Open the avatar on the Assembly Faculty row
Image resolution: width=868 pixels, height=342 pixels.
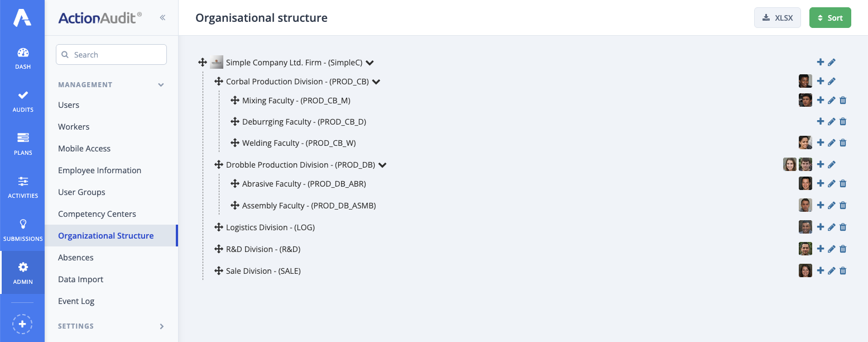point(805,205)
